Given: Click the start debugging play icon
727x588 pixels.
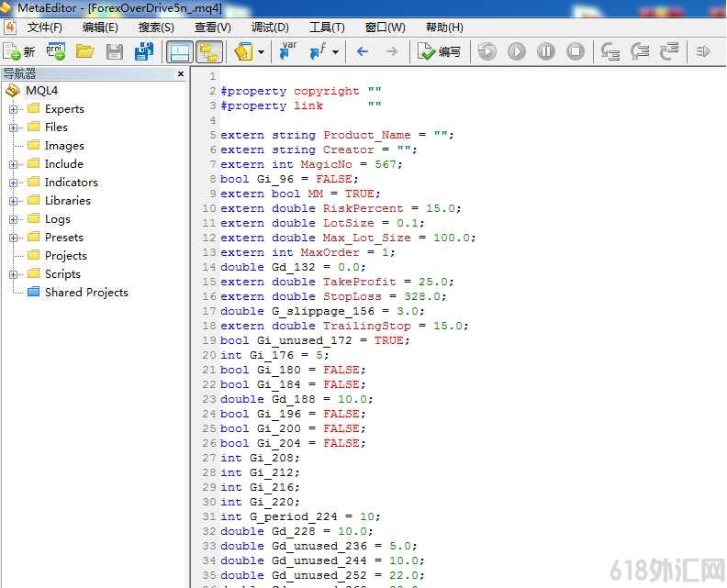Looking at the screenshot, I should (517, 51).
